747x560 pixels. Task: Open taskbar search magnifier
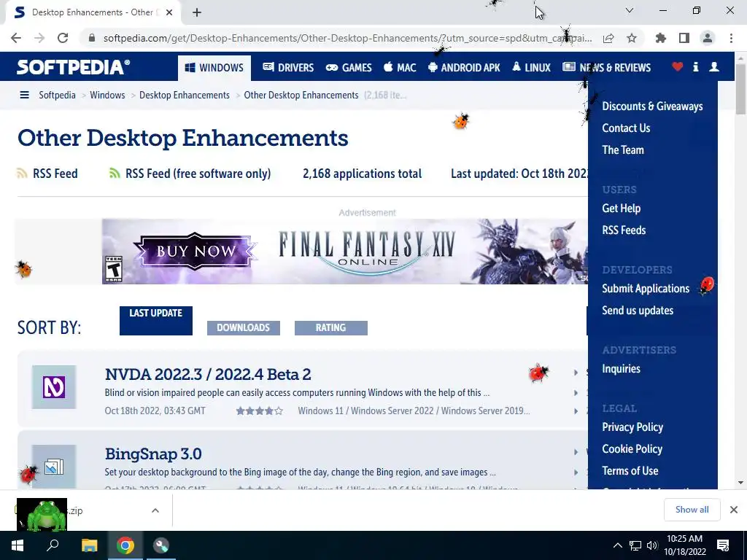pos(53,545)
